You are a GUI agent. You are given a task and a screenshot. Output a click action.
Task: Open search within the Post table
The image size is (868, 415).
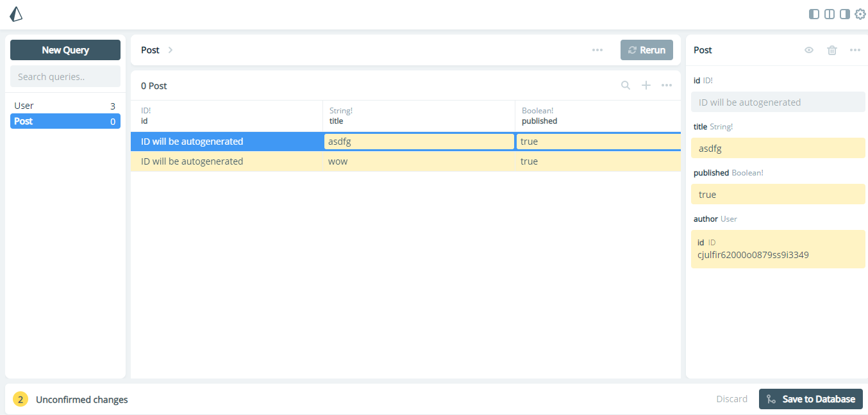[625, 85]
